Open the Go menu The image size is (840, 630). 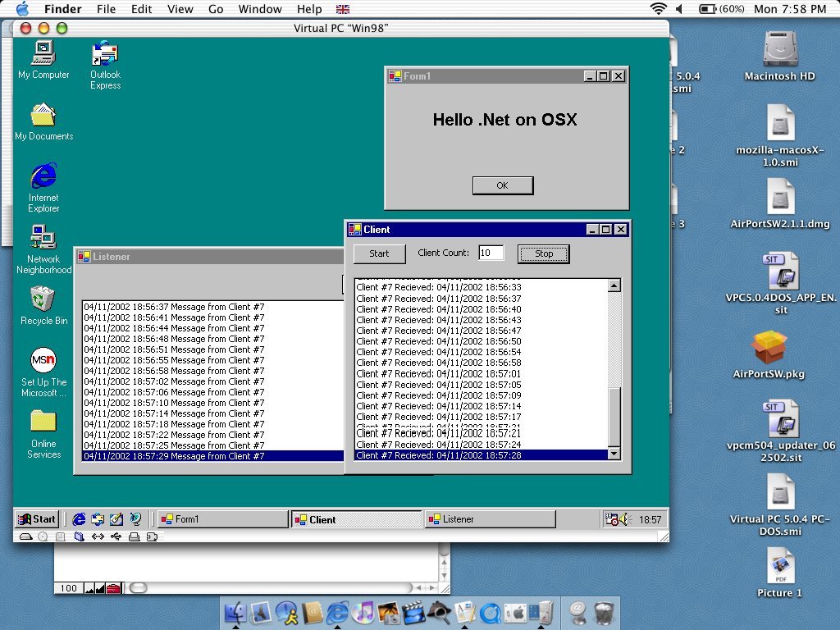pyautogui.click(x=216, y=9)
